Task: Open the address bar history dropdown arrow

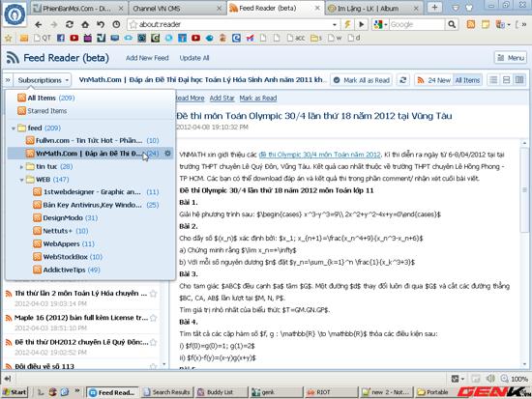Action: pyautogui.click(x=335, y=24)
